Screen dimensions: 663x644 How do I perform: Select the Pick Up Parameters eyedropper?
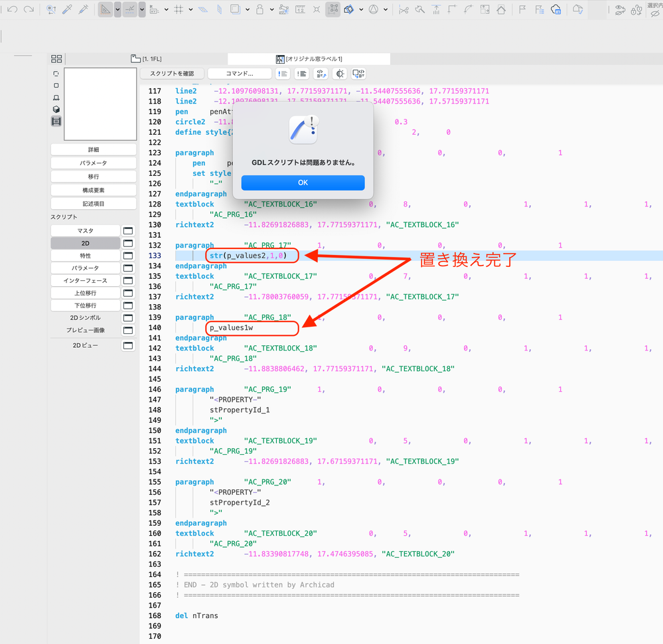(67, 9)
